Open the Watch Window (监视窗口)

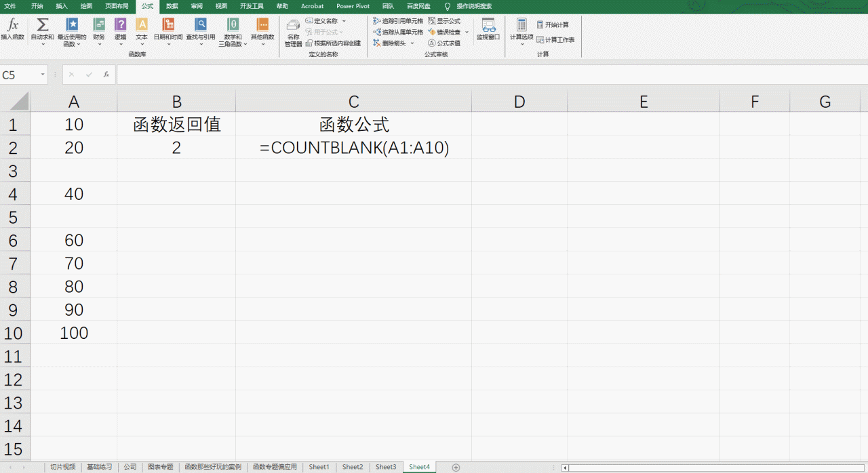[488, 30]
